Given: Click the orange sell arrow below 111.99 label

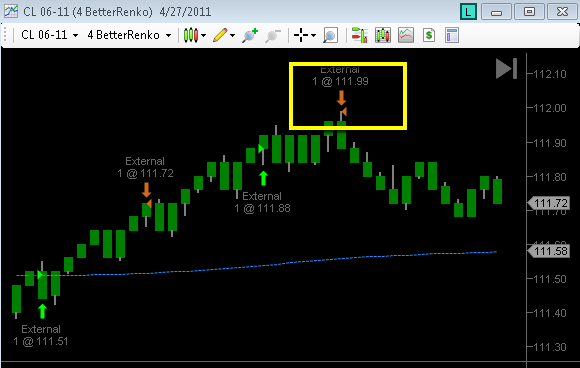Looking at the screenshot, I should click(x=341, y=98).
